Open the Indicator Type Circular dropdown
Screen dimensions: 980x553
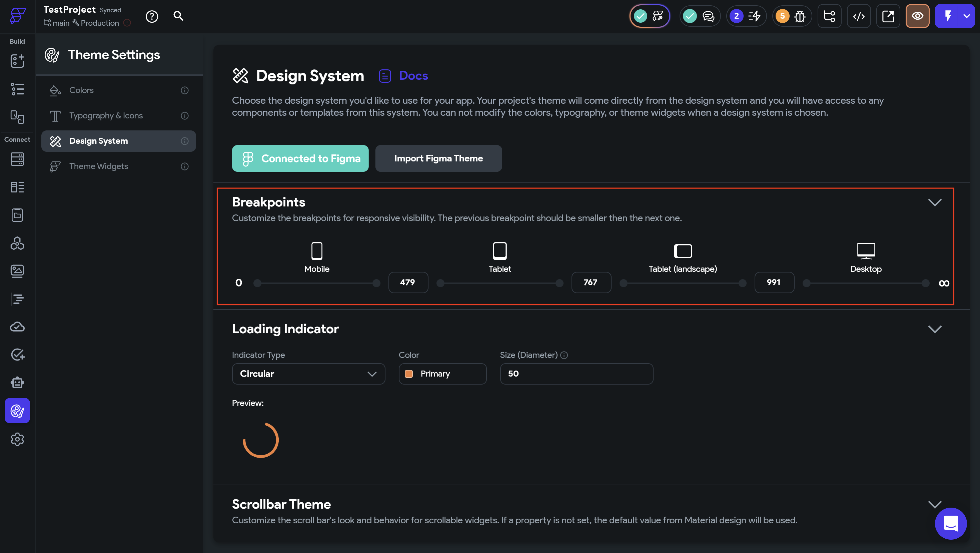tap(308, 374)
